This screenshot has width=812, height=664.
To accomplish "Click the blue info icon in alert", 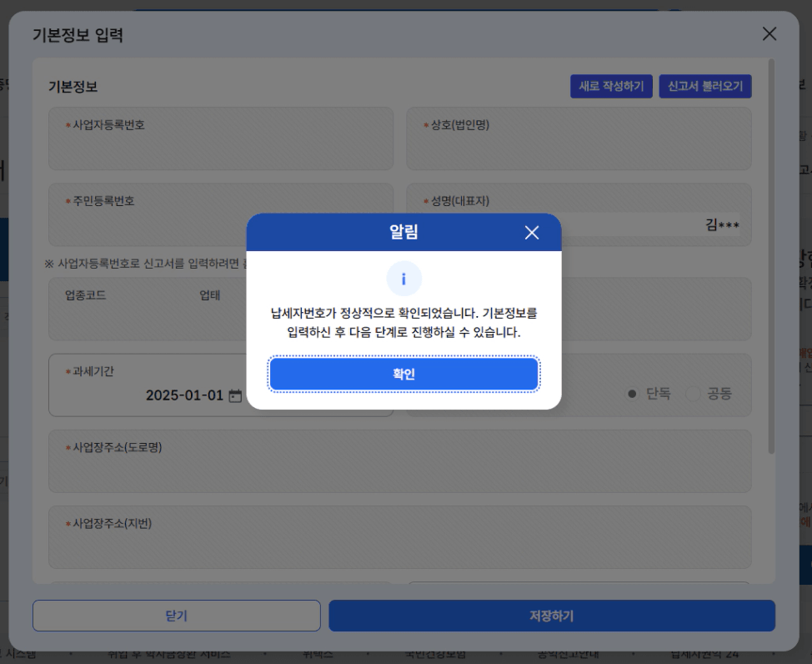I will (x=403, y=279).
